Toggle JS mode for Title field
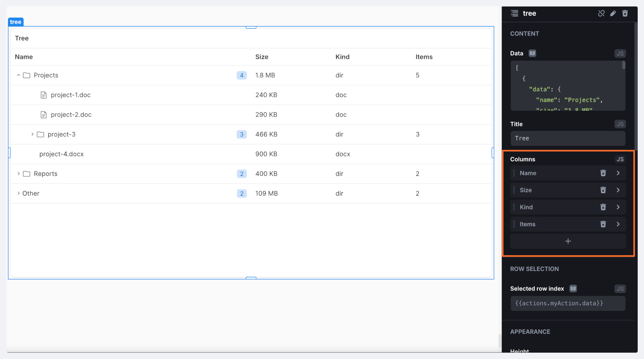 620,124
